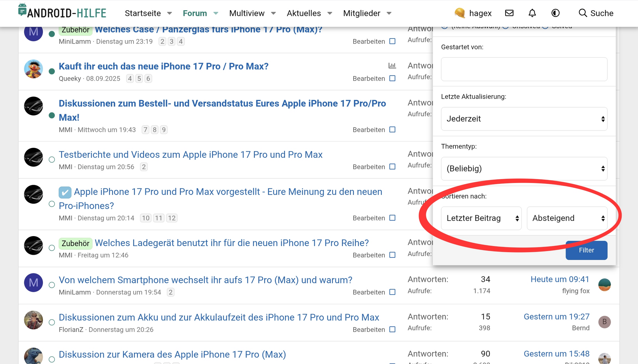638x364 pixels.
Task: Open thread about Akku und Akkulaufzeit
Action: tap(219, 317)
